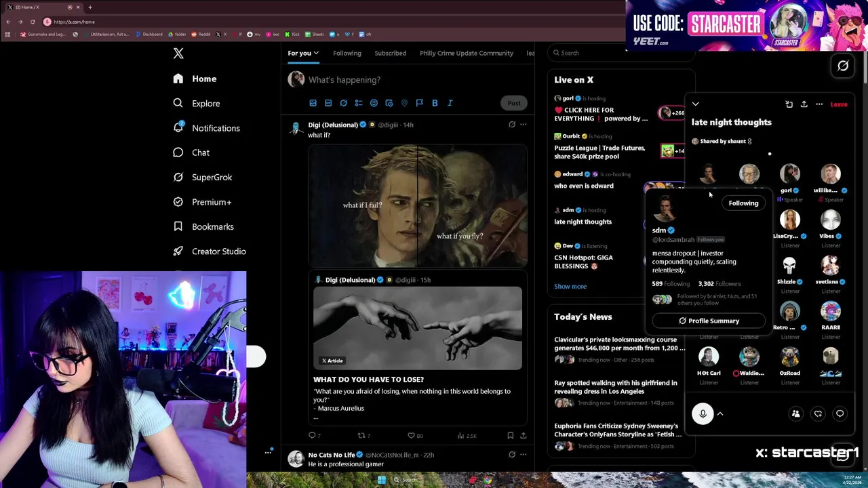Open a new browser tab
Viewport: 868px width, 488px height.
point(90,7)
